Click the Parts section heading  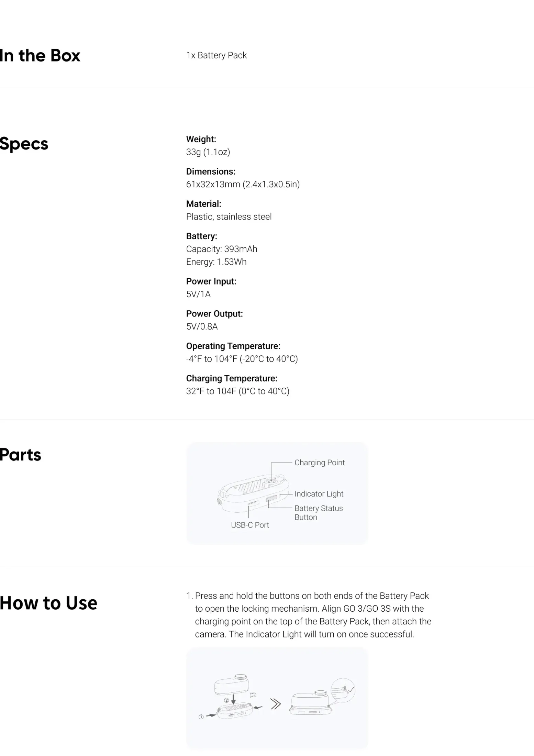click(21, 455)
